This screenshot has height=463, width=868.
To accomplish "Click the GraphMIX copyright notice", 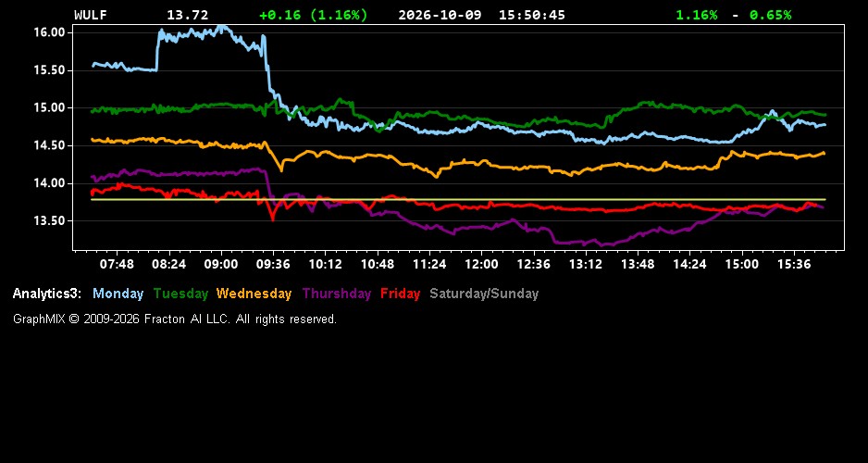I will click(175, 319).
